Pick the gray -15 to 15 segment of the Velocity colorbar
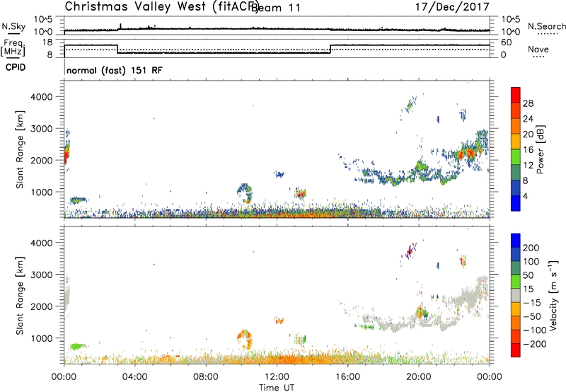The image size is (566, 392). [x=516, y=296]
